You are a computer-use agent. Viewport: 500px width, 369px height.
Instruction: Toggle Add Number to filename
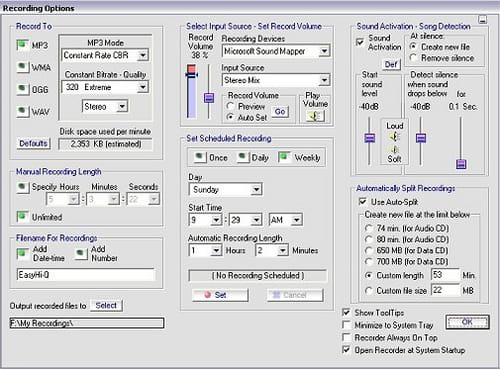[81, 254]
